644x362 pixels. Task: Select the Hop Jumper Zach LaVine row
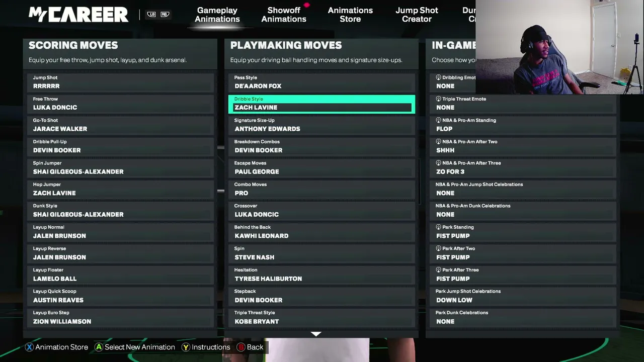[x=121, y=189]
